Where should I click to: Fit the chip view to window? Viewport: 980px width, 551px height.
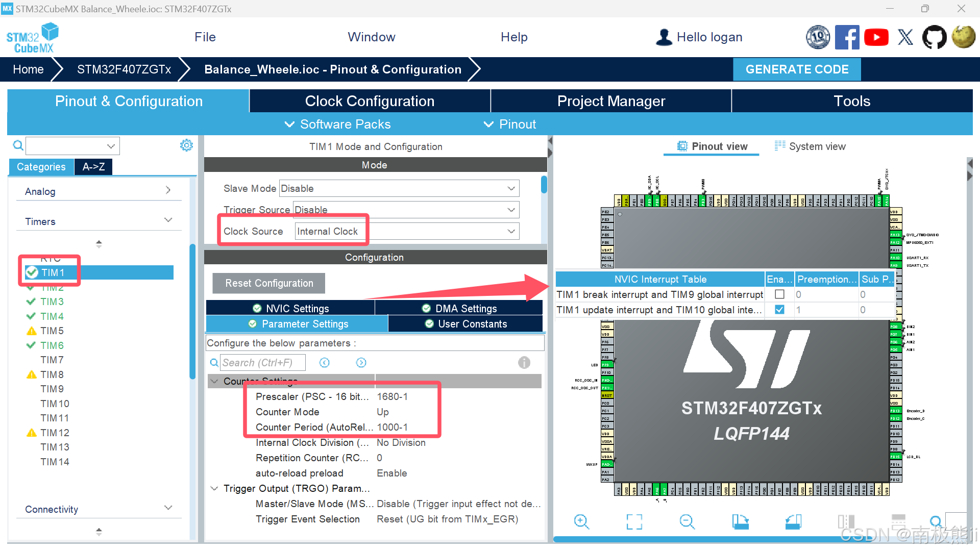coord(634,521)
